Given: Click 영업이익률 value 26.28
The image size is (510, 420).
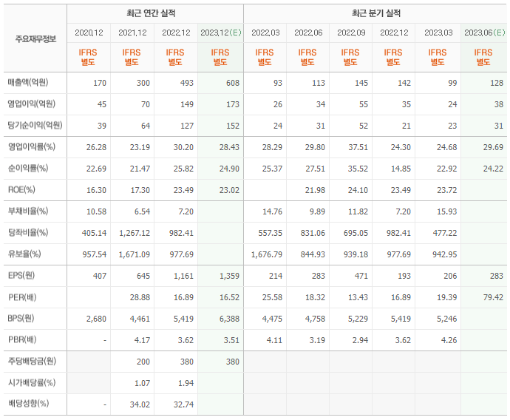Looking at the screenshot, I should 96,147.
